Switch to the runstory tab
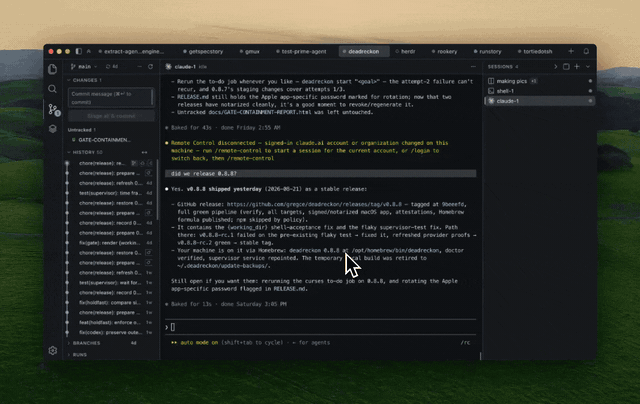 coord(487,51)
